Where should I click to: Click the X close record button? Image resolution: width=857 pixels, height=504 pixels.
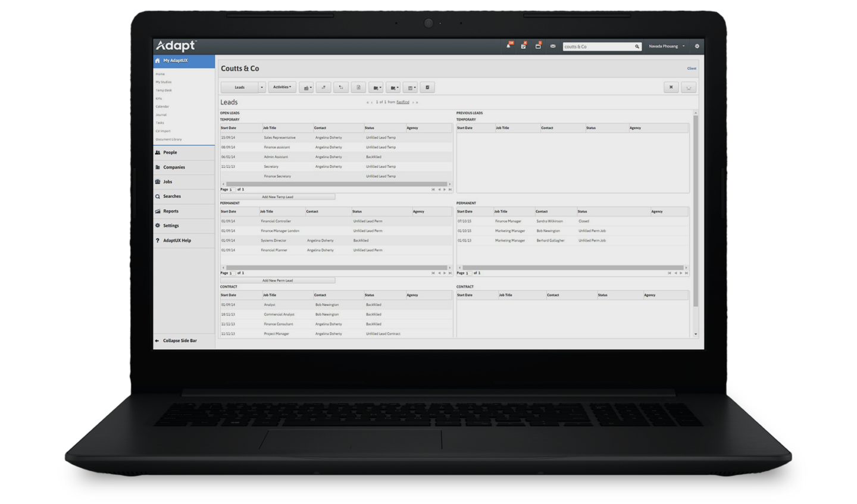671,87
